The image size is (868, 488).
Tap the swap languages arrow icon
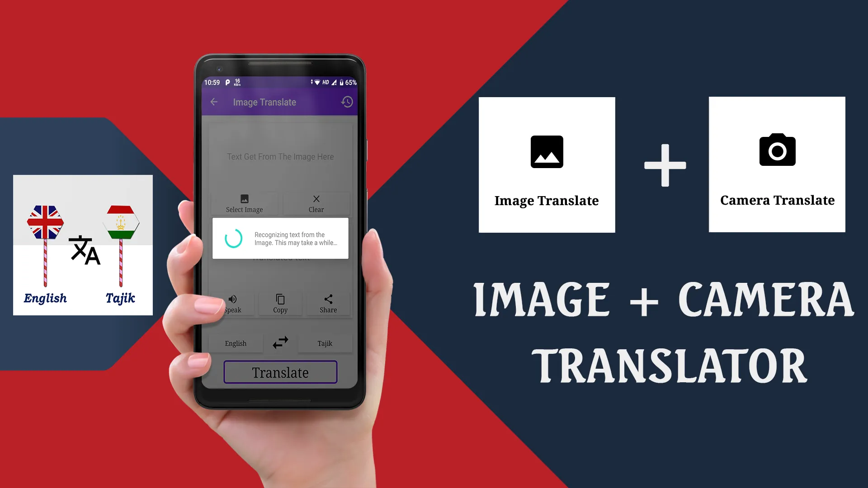(x=279, y=343)
